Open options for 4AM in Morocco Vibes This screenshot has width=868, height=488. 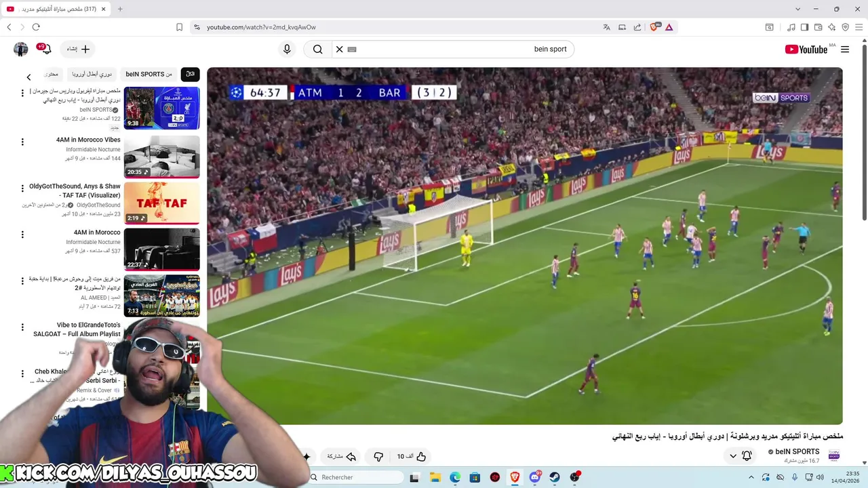coord(22,142)
